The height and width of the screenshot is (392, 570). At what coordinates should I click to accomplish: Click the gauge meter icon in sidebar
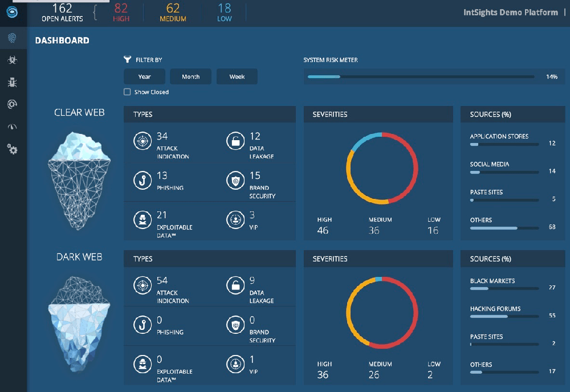pos(13,126)
